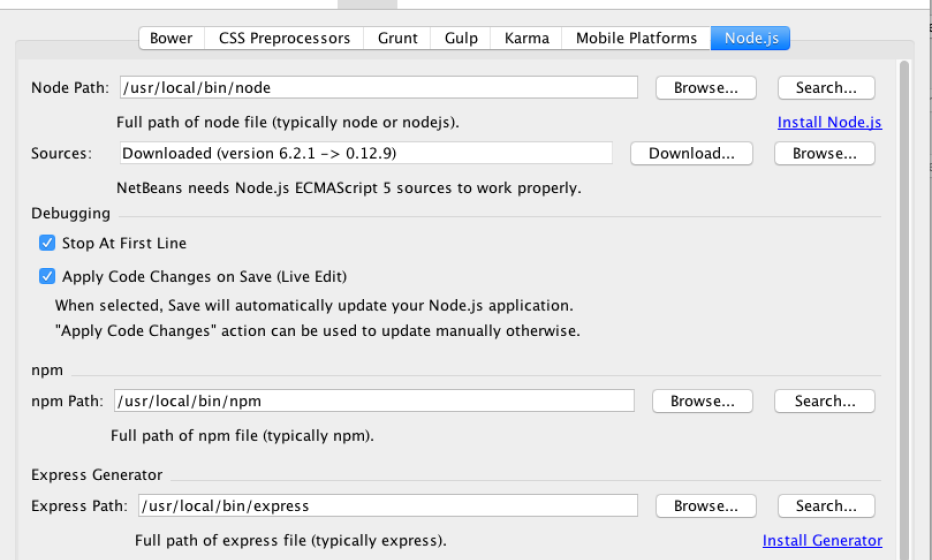Click the npm Path text field
Viewport: 932px width, 560px height.
[x=374, y=401]
